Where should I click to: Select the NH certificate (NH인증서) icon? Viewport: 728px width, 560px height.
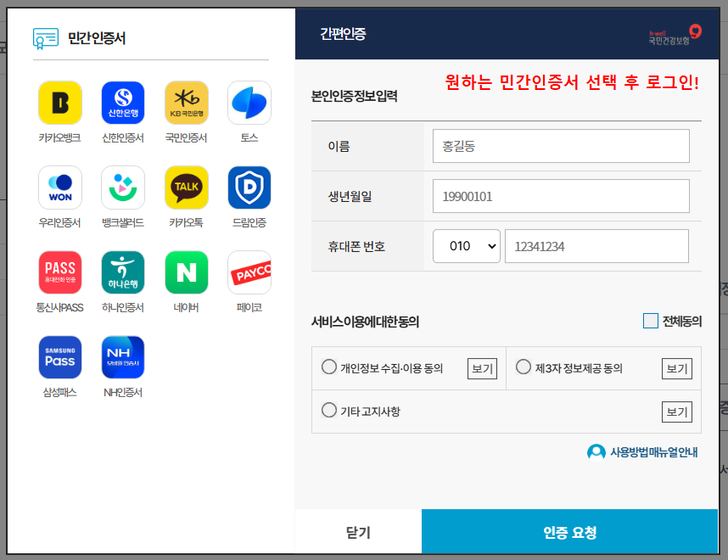click(123, 357)
